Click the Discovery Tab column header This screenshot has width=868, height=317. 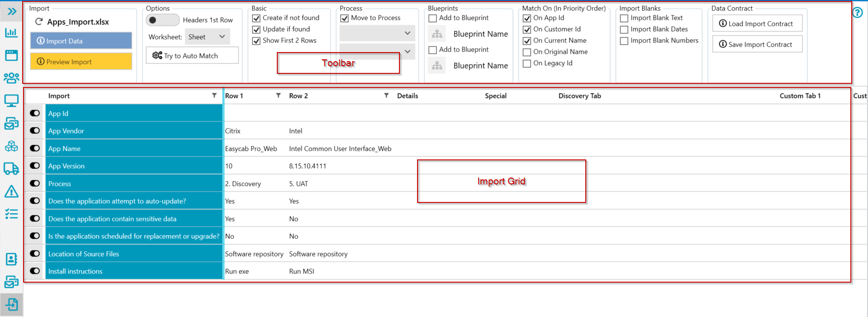click(x=580, y=96)
